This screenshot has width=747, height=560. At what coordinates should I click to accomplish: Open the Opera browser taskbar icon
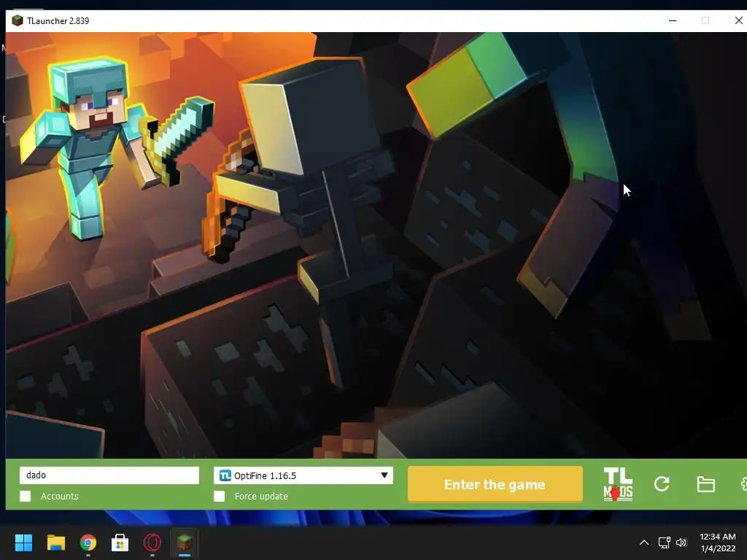click(152, 542)
